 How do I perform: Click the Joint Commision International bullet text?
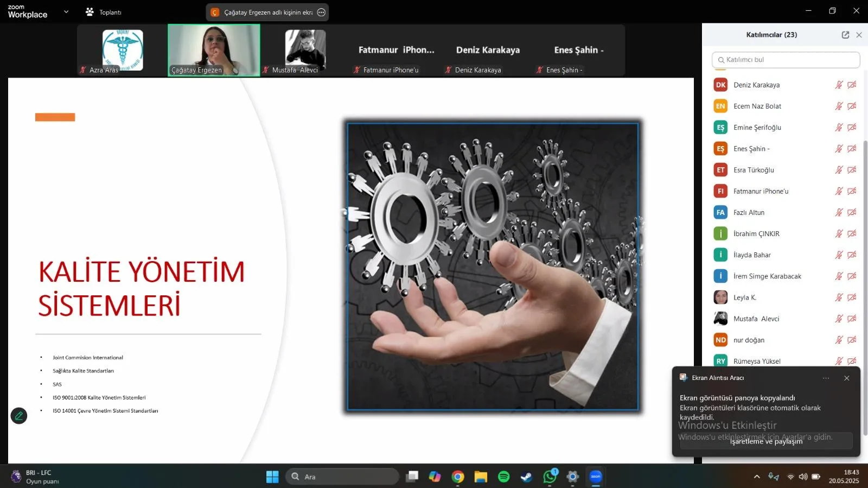(x=88, y=358)
